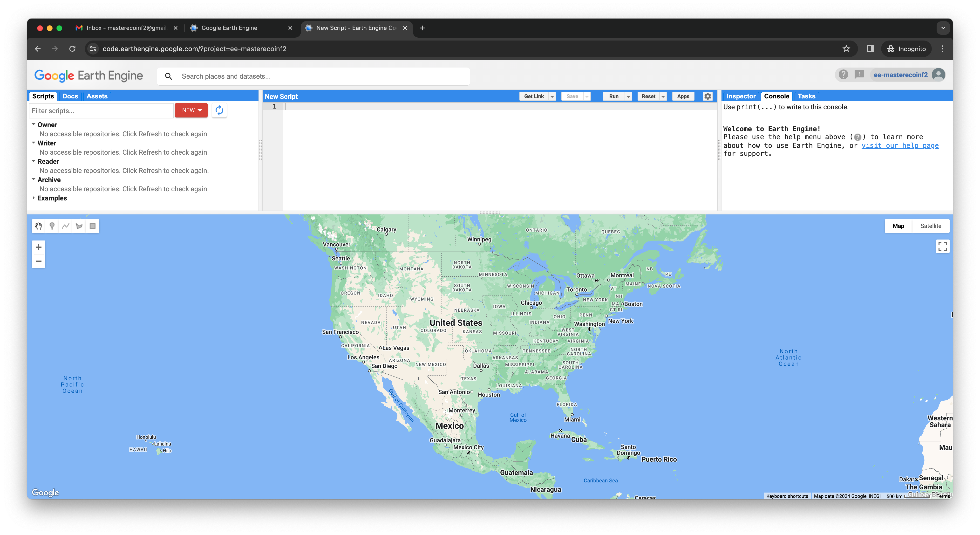Open the visit our help page link
The height and width of the screenshot is (535, 980).
pyautogui.click(x=900, y=145)
